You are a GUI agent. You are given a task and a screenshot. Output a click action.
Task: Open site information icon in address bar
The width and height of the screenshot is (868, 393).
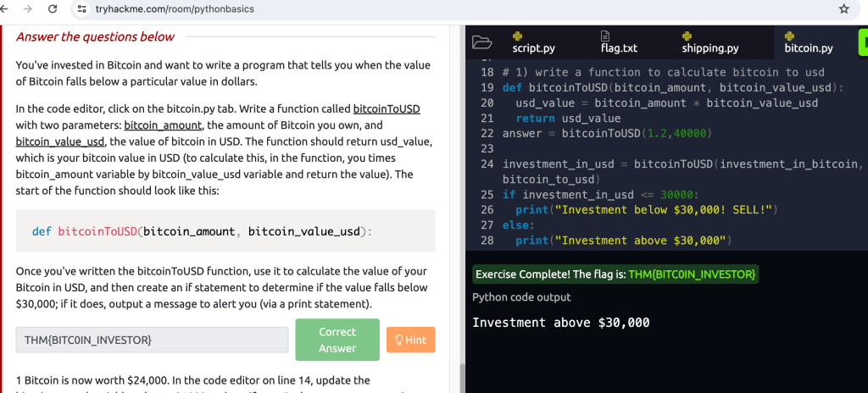[81, 9]
